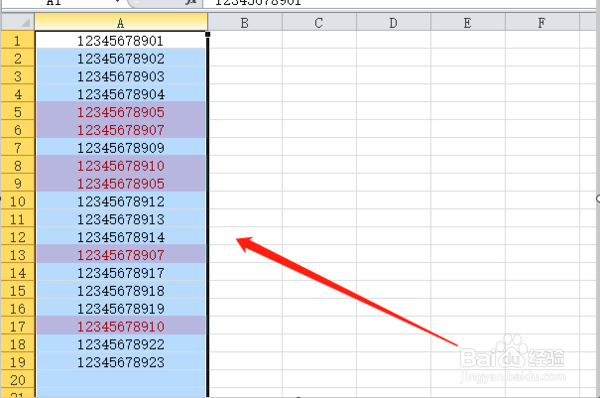Click cell containing 12345678912
600x398 pixels.
tap(121, 201)
